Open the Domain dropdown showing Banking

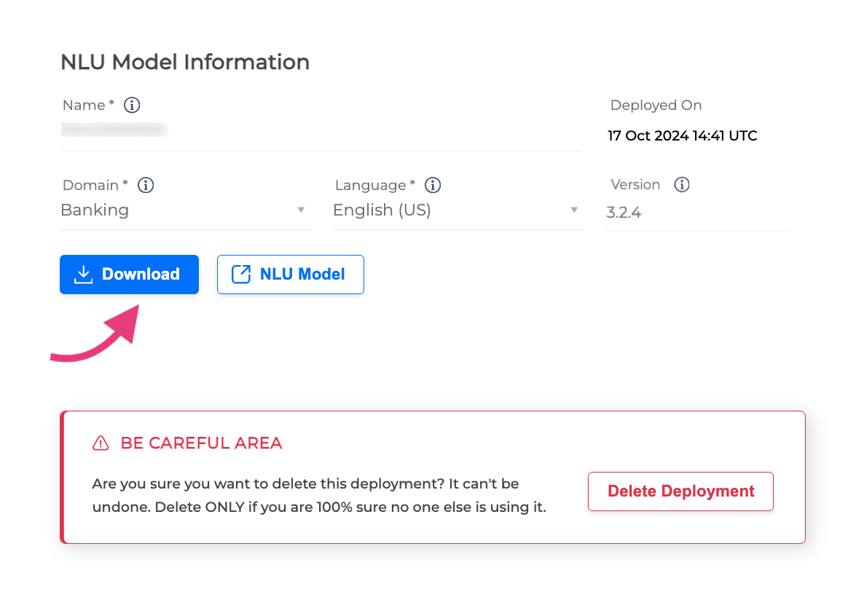coord(186,210)
